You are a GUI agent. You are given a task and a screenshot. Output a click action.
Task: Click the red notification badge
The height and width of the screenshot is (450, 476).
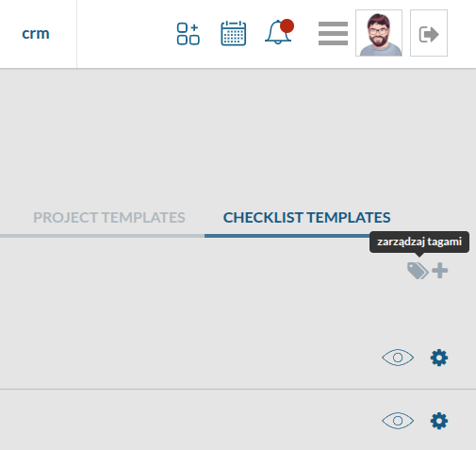(287, 25)
